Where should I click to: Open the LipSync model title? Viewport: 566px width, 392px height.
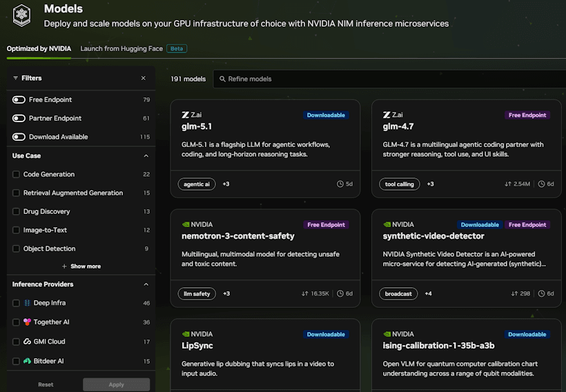197,346
